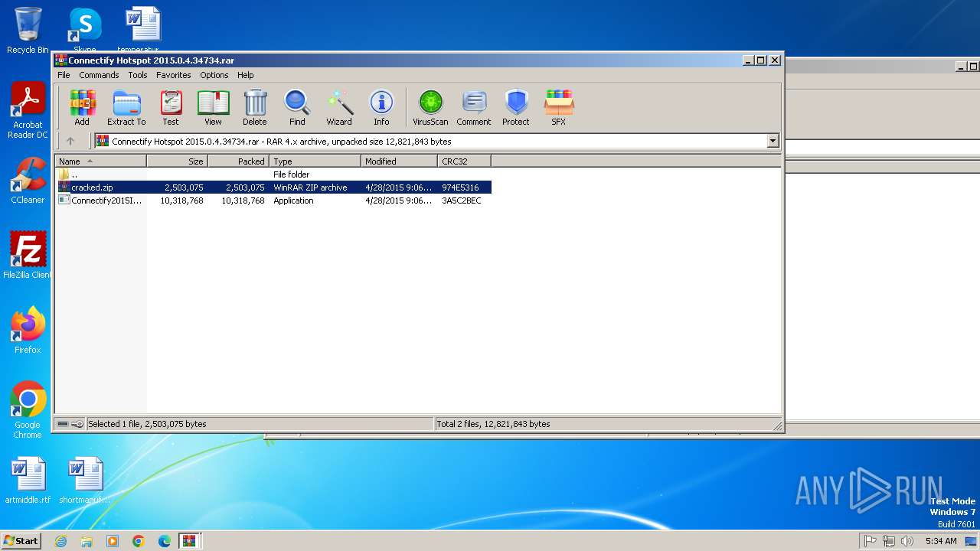This screenshot has width=980, height=551.
Task: Click the View file icon
Action: (213, 108)
